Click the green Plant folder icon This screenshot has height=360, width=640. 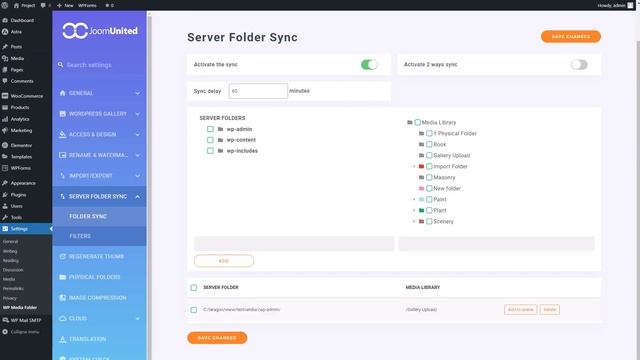(422, 211)
